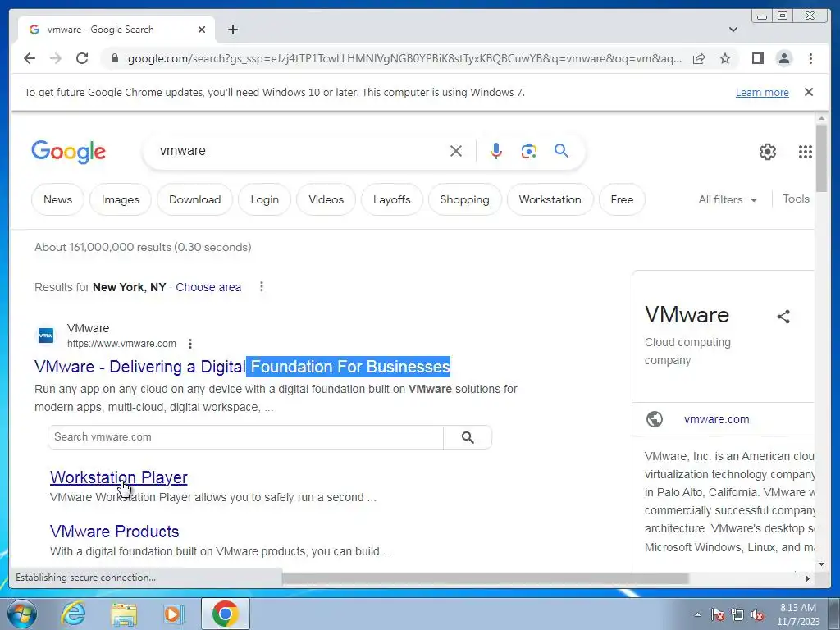Open location options three-dot menu
The image size is (840, 630).
pos(262,286)
